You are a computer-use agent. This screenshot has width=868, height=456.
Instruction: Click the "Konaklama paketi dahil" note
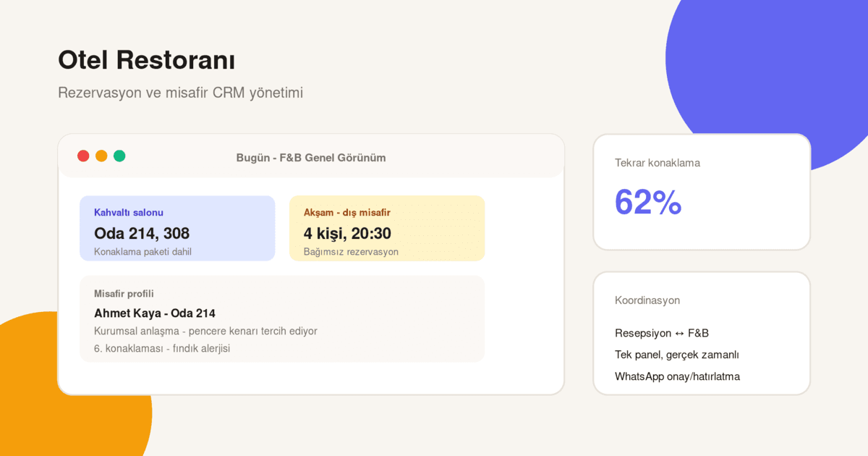(142, 252)
